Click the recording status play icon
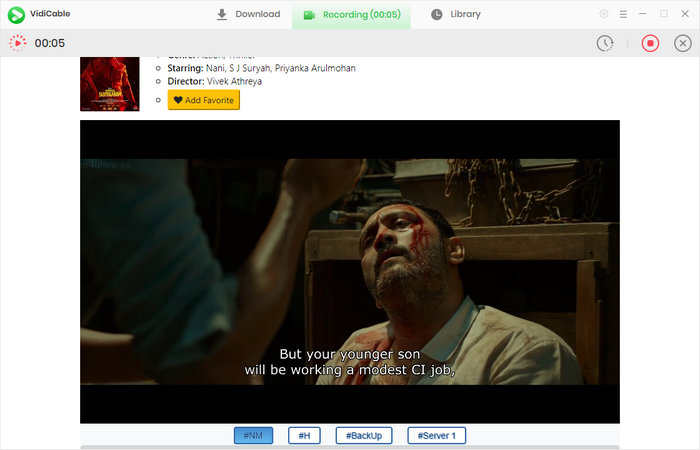The image size is (700, 450). click(17, 43)
